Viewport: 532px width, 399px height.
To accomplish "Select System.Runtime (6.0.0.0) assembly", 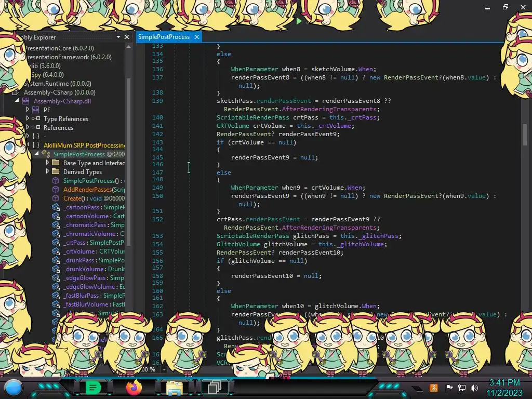I will pyautogui.click(x=57, y=84).
